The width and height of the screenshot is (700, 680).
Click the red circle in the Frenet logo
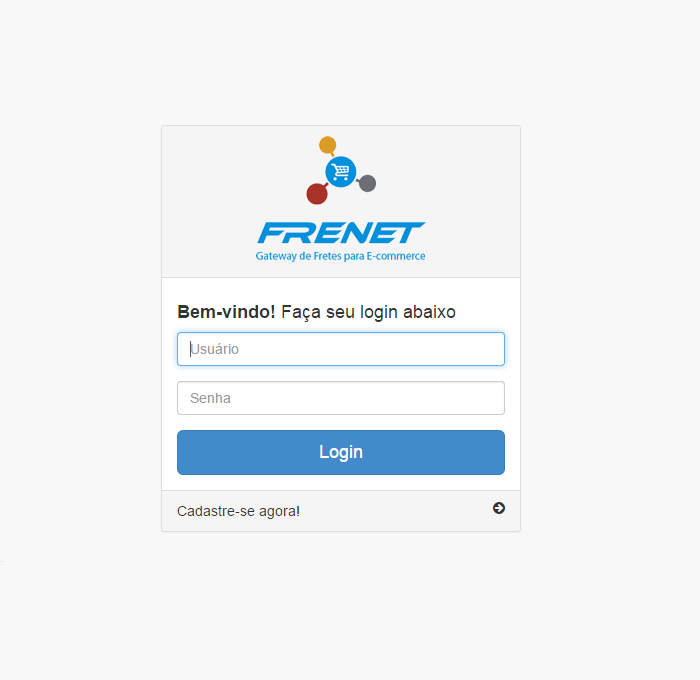317,194
